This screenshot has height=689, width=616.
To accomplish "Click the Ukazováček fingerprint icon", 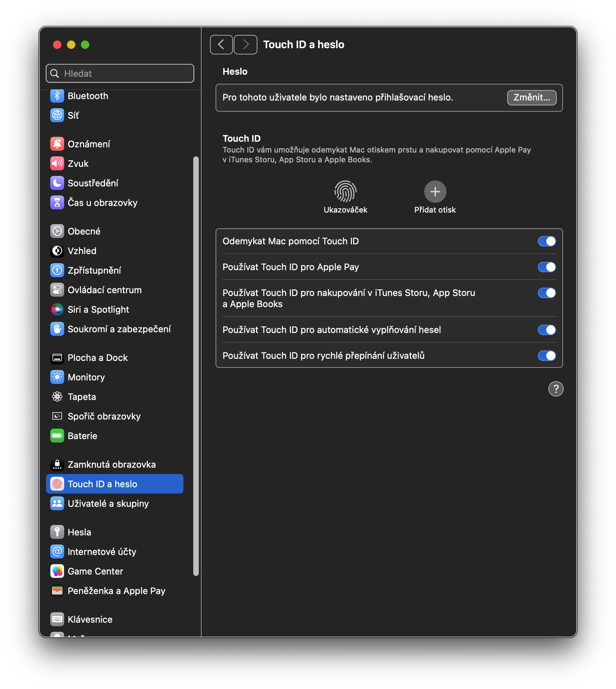I will pos(345,192).
